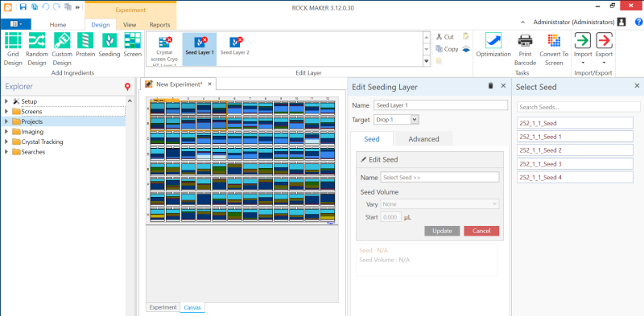Expand the Setup tree node

[6, 101]
